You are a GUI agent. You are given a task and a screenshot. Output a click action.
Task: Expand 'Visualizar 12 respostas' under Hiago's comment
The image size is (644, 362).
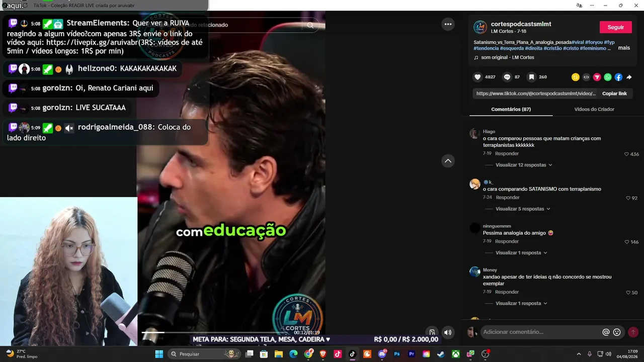[x=524, y=165]
